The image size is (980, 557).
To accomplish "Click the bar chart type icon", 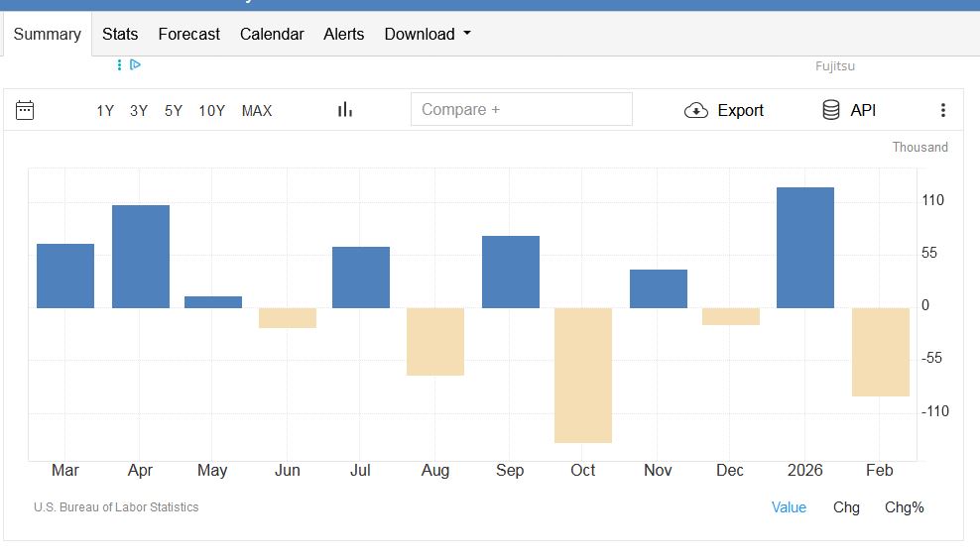I will (x=345, y=110).
